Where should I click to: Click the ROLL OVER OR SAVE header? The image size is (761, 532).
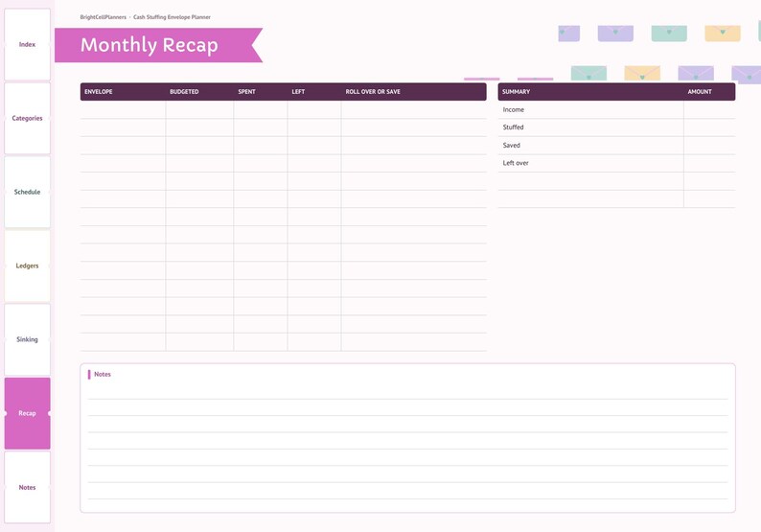pyautogui.click(x=373, y=92)
